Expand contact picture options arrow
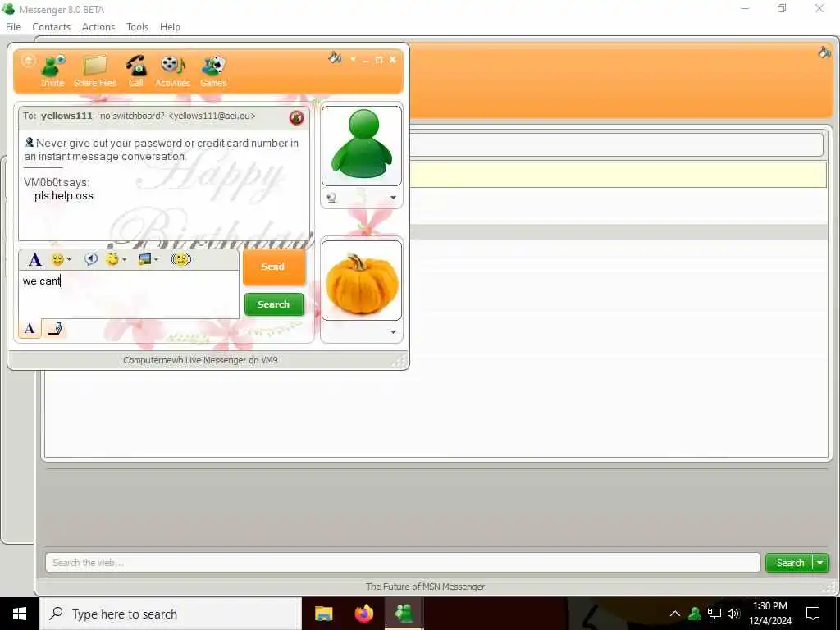This screenshot has height=630, width=840. point(393,198)
